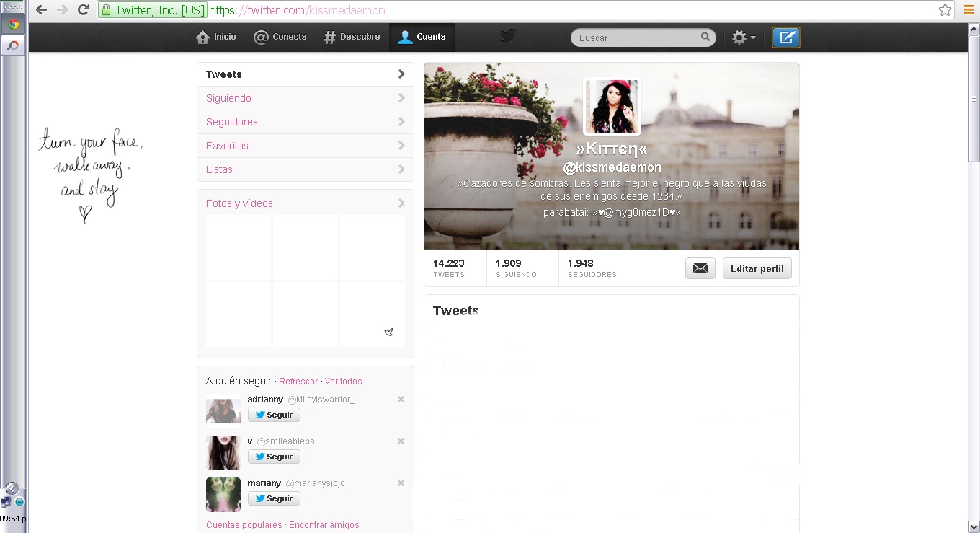Click the Chrome icon in the taskbar

14,24
